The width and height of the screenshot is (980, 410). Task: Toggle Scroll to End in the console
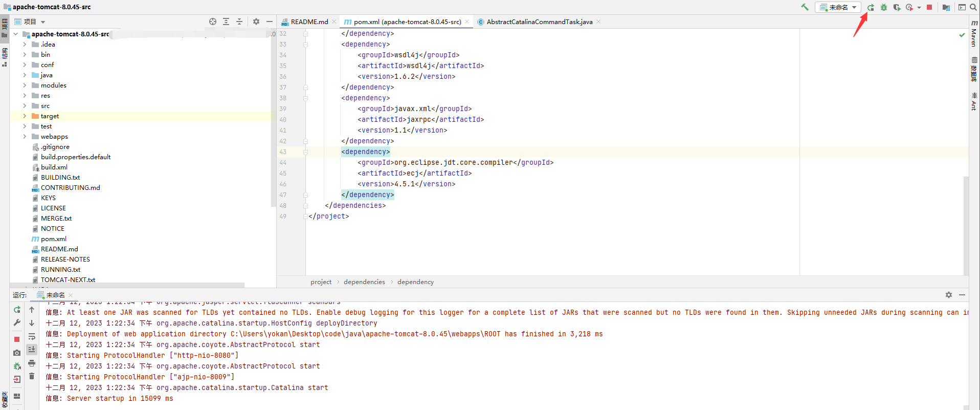(x=32, y=350)
